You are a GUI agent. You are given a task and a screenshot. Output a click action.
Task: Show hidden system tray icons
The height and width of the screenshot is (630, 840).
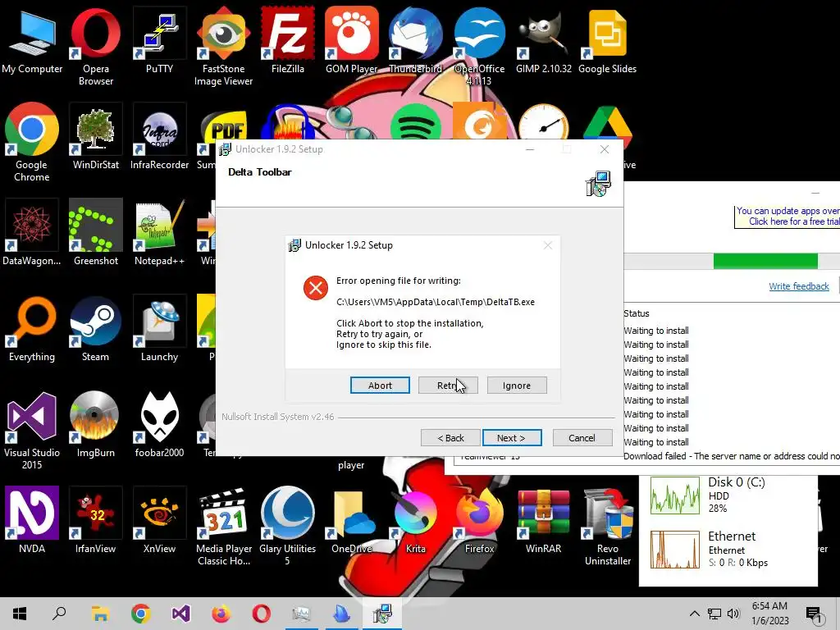pyautogui.click(x=694, y=614)
